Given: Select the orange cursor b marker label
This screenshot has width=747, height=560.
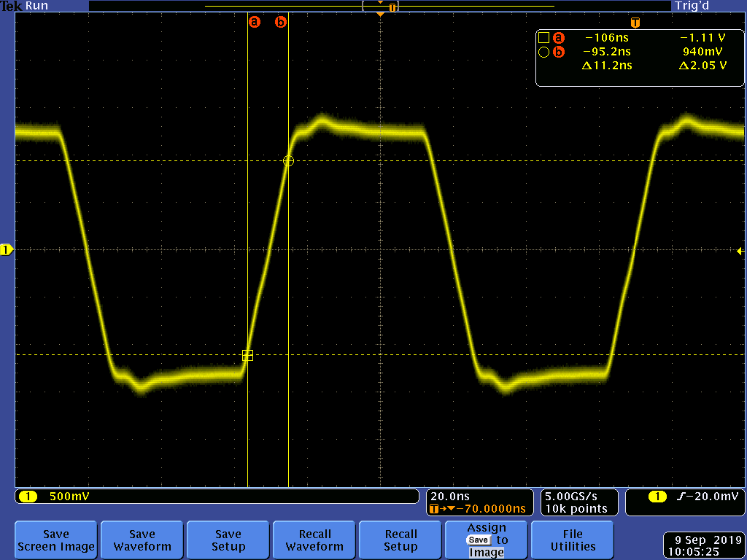Looking at the screenshot, I should 281,22.
